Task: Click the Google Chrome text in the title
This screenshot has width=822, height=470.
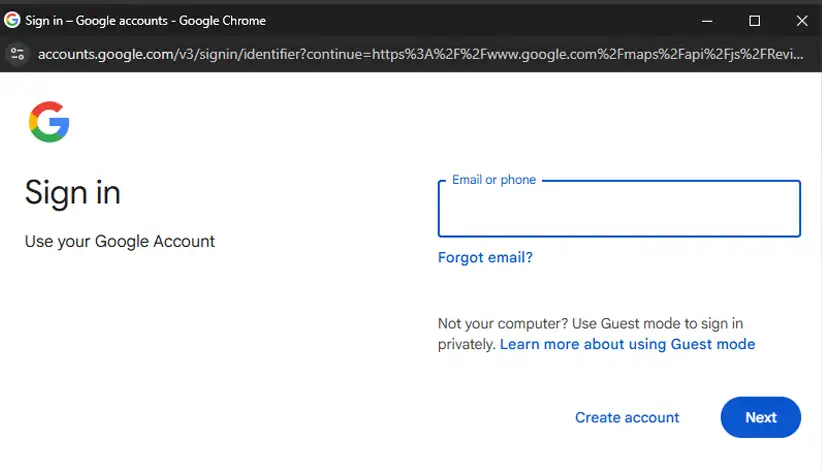Action: (222, 20)
